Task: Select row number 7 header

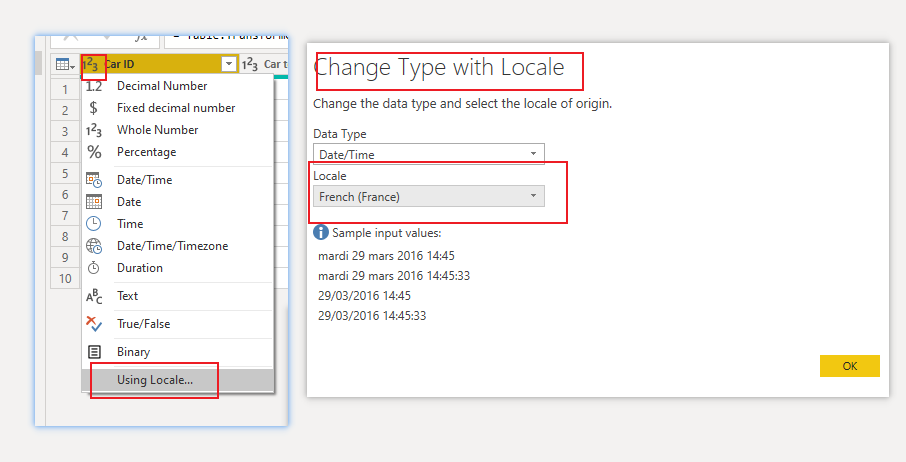Action: [x=65, y=215]
